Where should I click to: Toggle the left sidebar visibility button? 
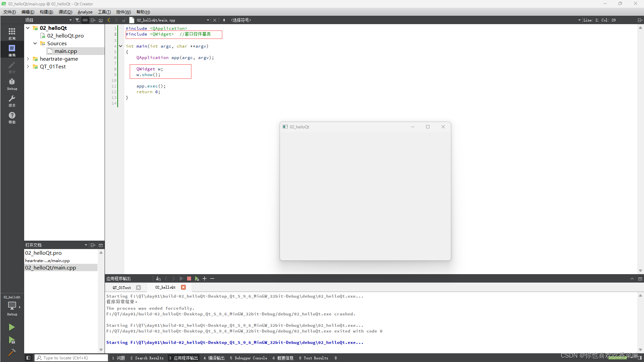click(28, 358)
